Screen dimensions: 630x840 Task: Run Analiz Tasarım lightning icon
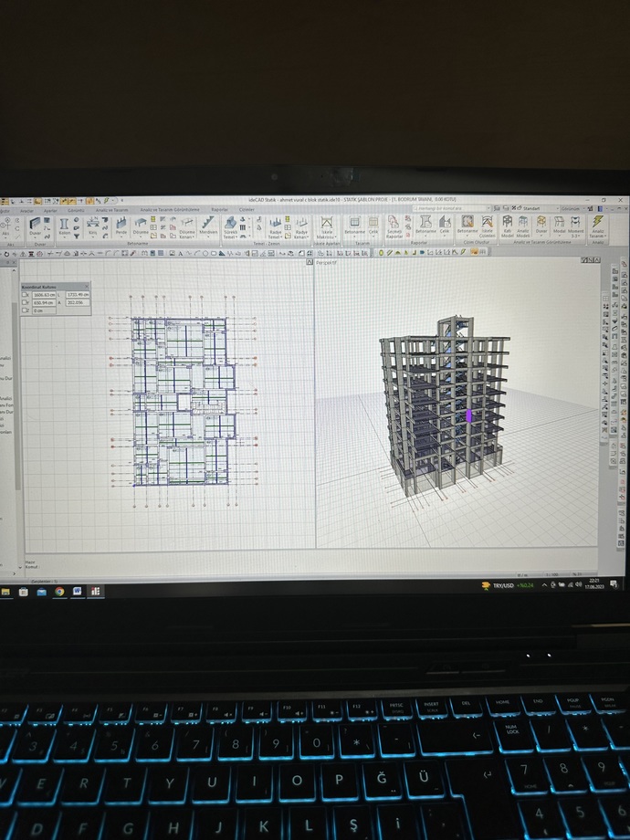[597, 226]
